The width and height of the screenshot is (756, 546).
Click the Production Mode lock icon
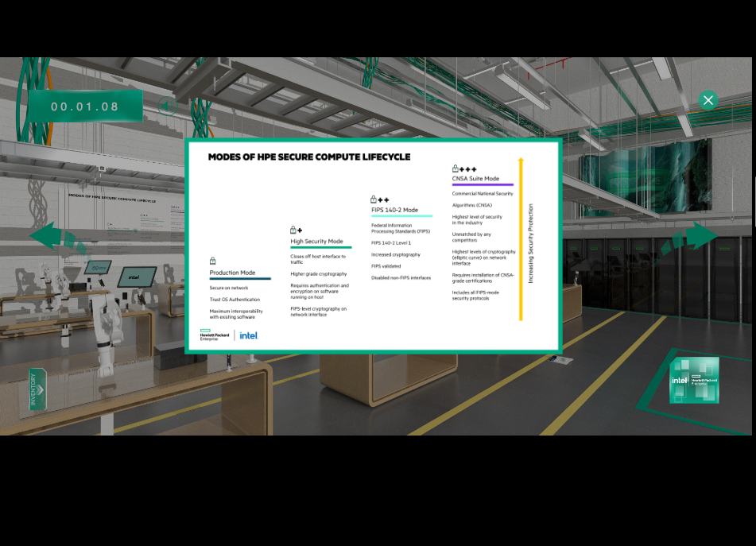point(213,261)
